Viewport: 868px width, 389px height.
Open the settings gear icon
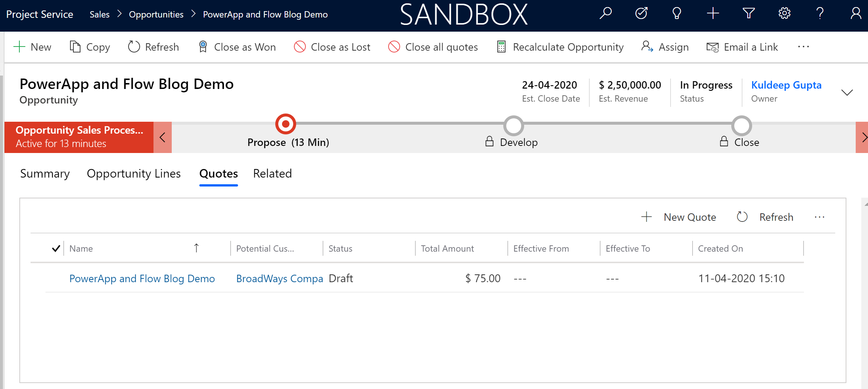tap(784, 14)
